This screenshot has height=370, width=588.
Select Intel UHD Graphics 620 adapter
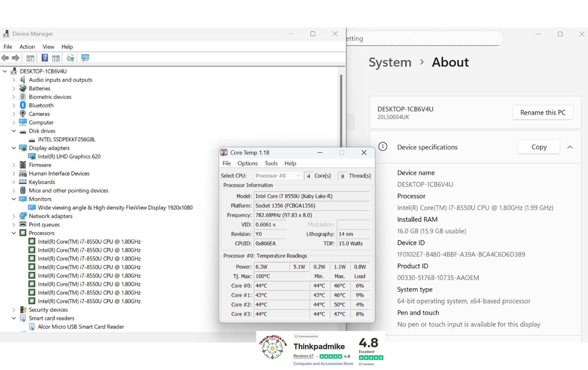tap(69, 156)
